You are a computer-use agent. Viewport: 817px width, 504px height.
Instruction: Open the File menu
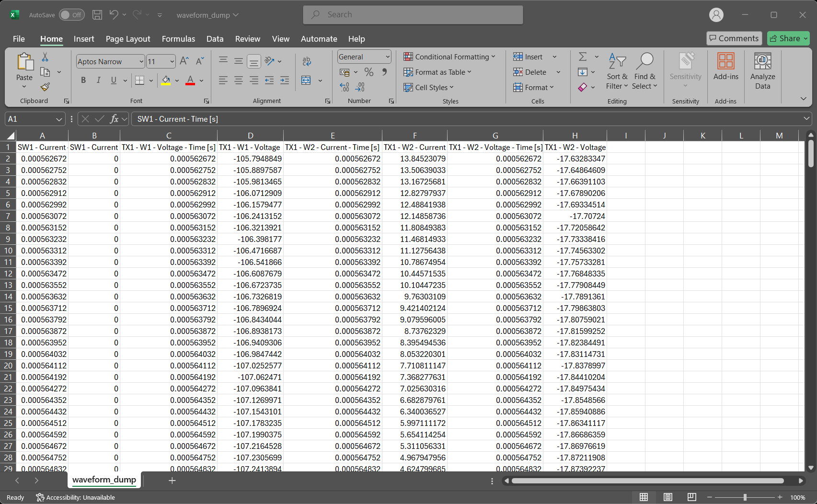19,39
